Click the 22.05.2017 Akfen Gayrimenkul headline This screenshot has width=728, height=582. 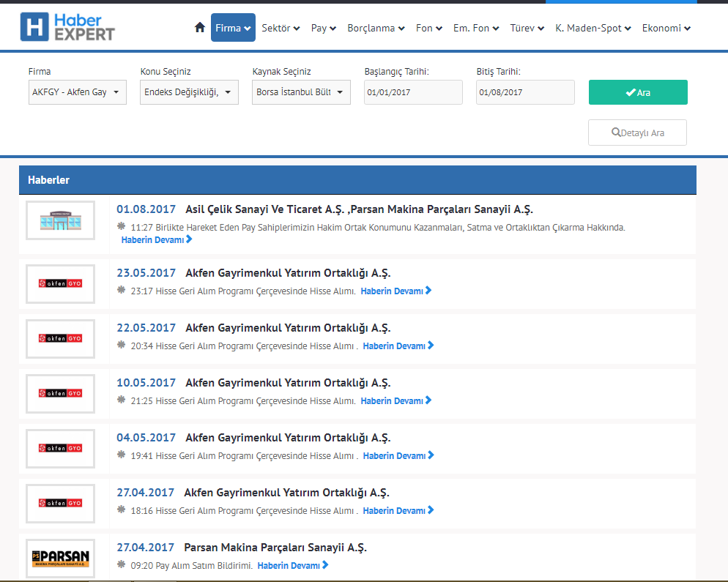click(x=288, y=328)
